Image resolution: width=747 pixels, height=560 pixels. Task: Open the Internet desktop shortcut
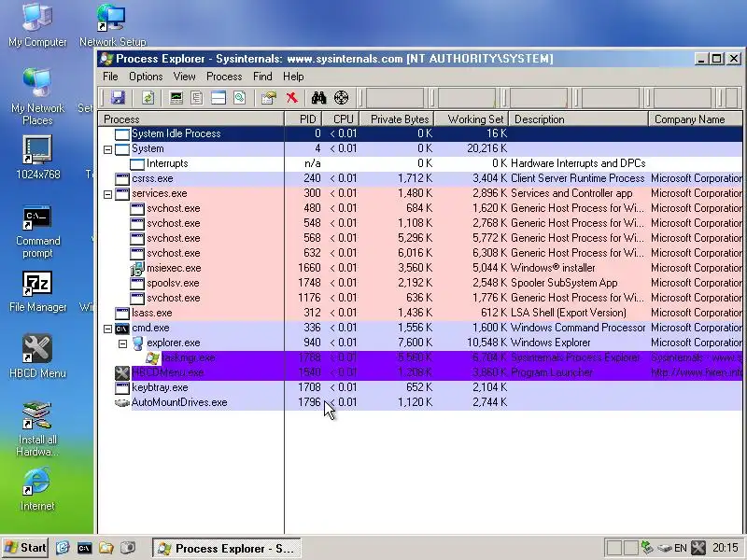37,489
